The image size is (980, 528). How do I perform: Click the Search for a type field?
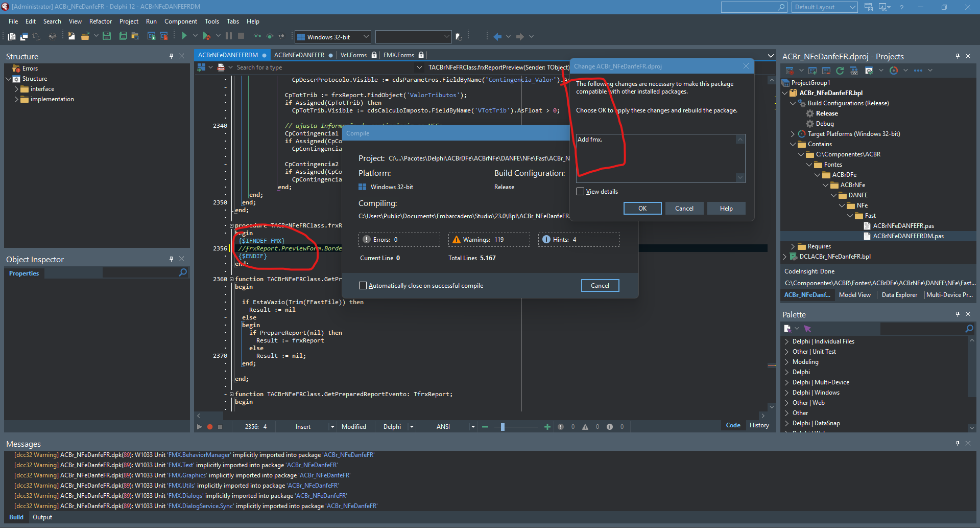point(325,67)
